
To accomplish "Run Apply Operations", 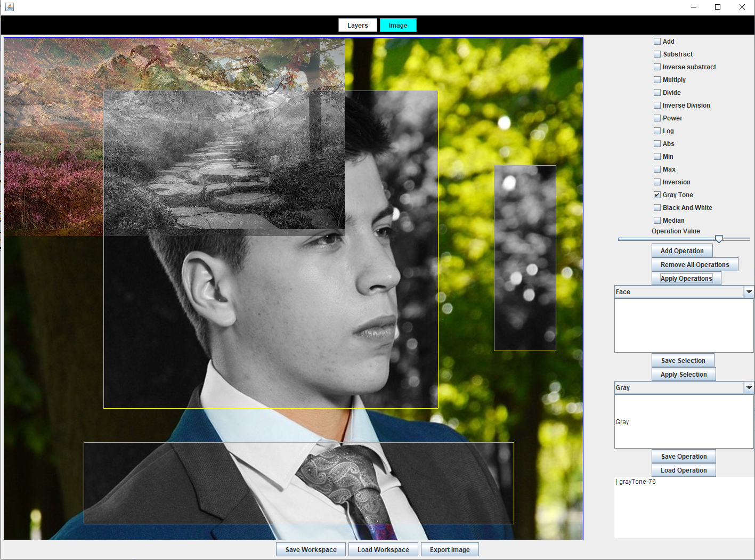I will [686, 279].
